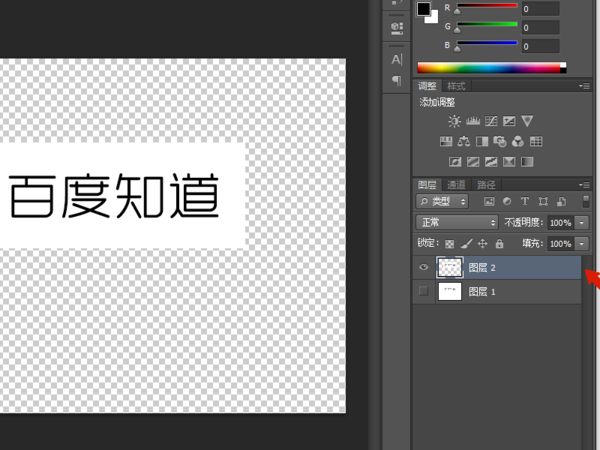600x450 pixels.
Task: Pick a color from the spectrum ramp
Action: tap(492, 68)
